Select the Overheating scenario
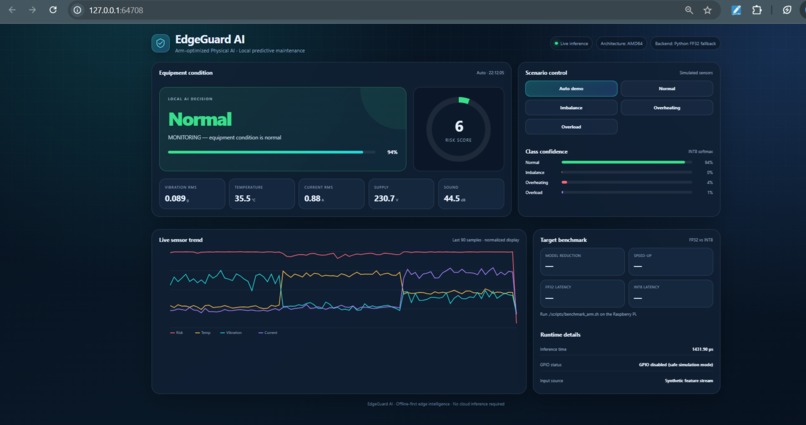This screenshot has height=425, width=806. click(x=667, y=107)
